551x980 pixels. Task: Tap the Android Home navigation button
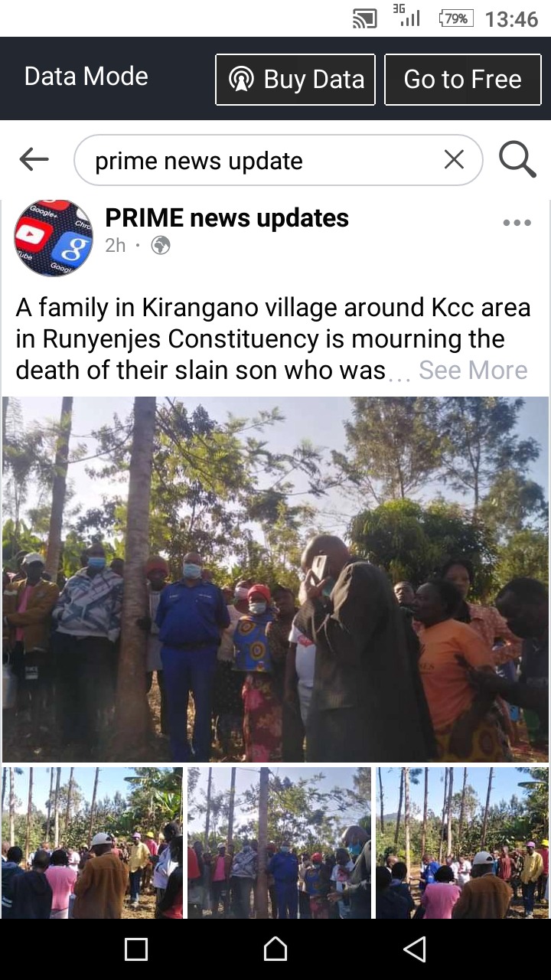[275, 949]
